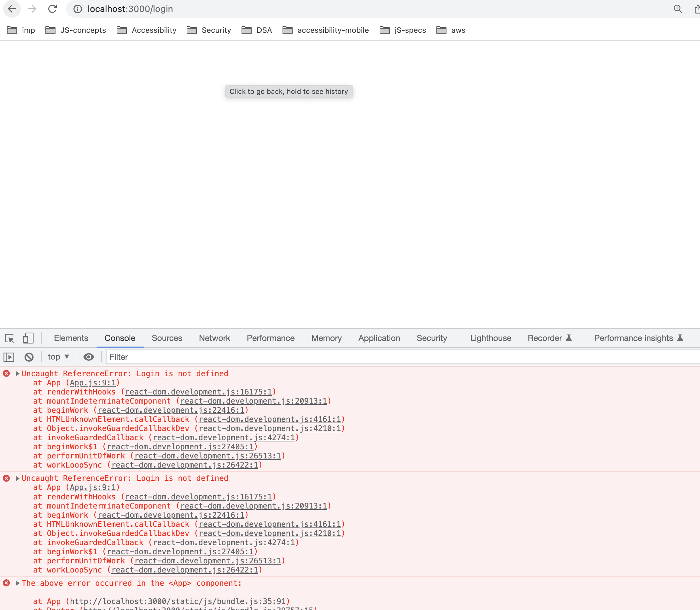Image resolution: width=700 pixels, height=610 pixels.
Task: Open App.js:9:1 source link
Action: (x=93, y=383)
